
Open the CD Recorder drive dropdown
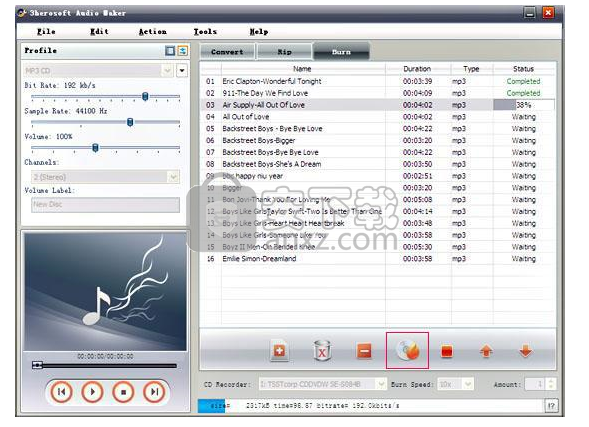tap(381, 384)
